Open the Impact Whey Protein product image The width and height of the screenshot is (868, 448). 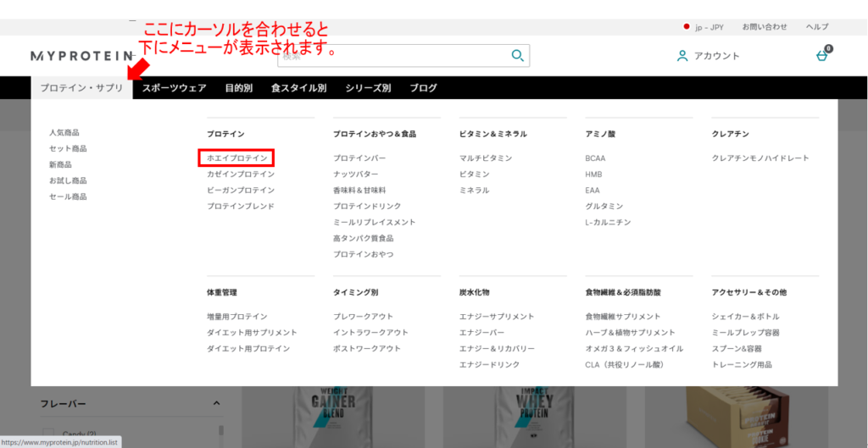pos(535,415)
